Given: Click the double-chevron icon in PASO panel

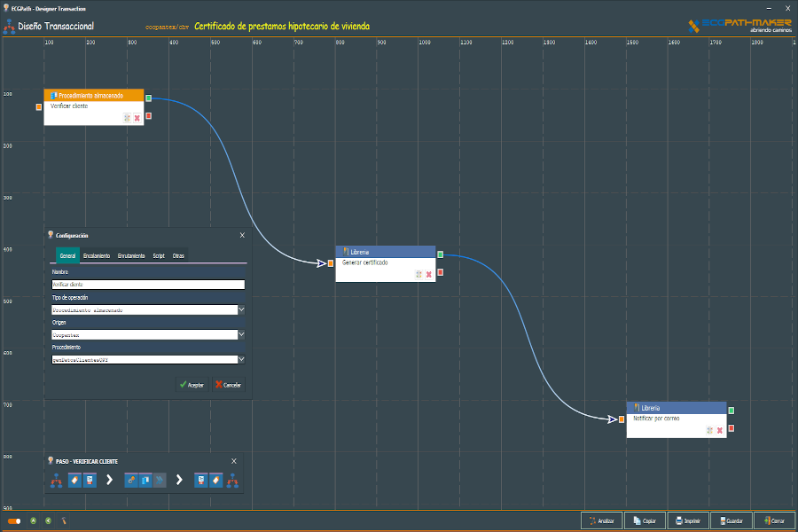Looking at the screenshot, I should click(x=160, y=481).
